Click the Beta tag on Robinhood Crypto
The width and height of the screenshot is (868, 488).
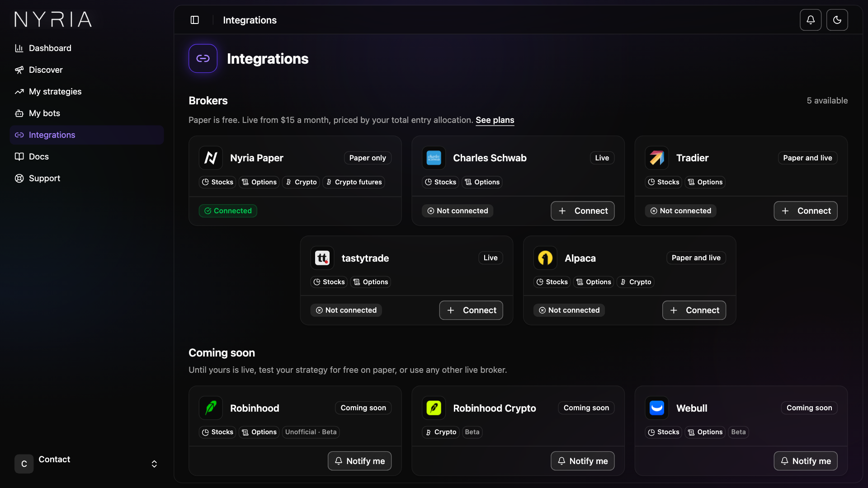pos(472,432)
